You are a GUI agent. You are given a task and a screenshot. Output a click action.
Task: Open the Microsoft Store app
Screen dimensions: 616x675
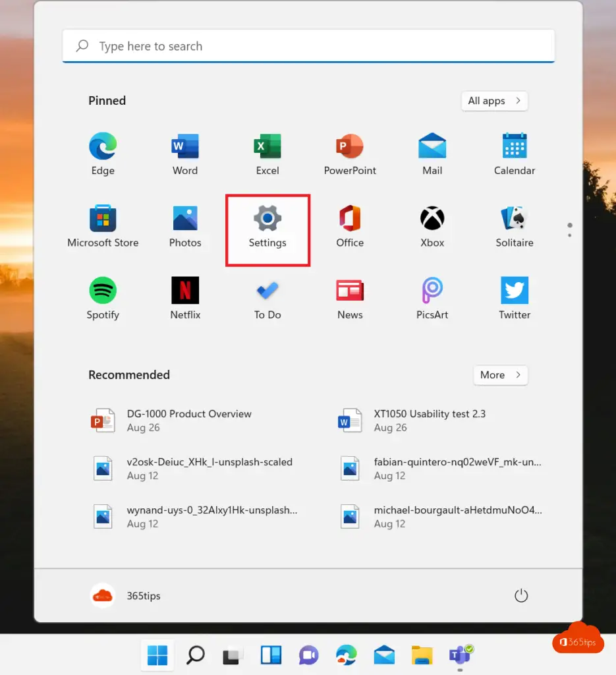[x=103, y=226]
